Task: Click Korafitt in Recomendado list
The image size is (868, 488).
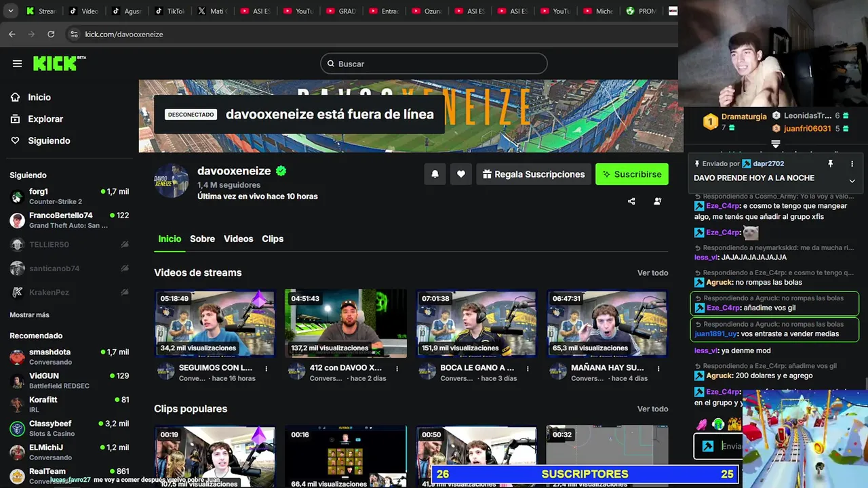Action: click(69, 405)
